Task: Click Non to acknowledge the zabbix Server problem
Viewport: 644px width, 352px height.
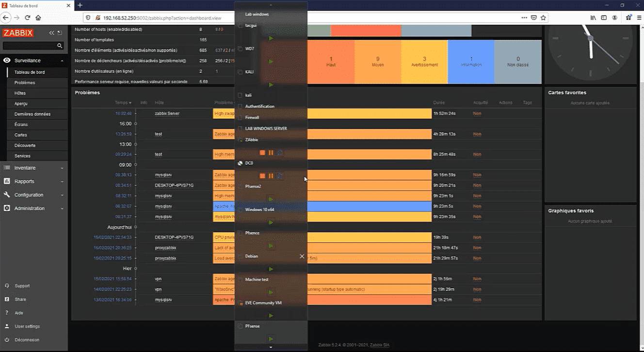Action: click(x=477, y=113)
